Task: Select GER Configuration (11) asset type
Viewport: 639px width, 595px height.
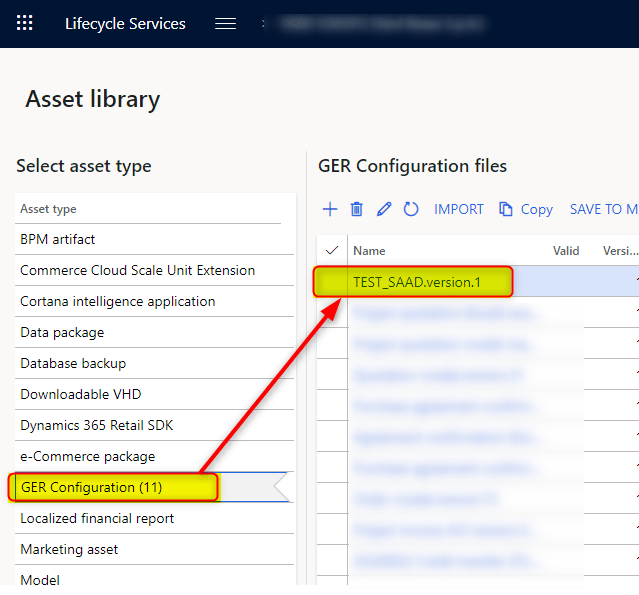Action: (91, 487)
